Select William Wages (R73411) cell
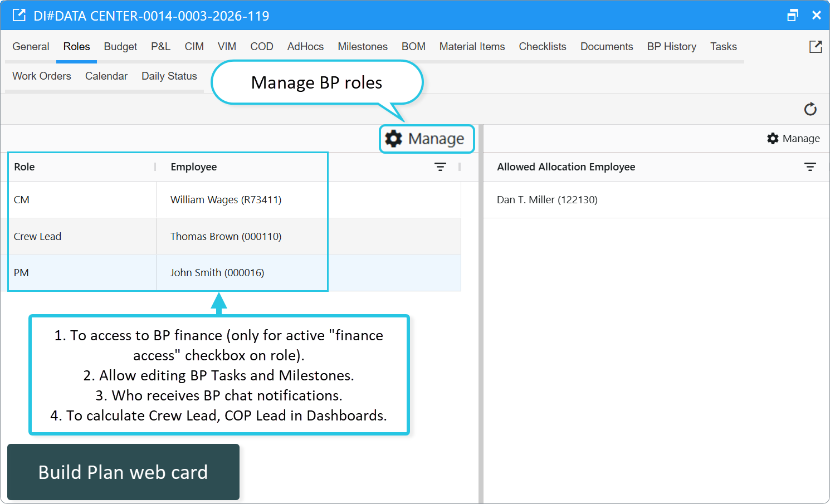The width and height of the screenshot is (830, 504). 309,200
